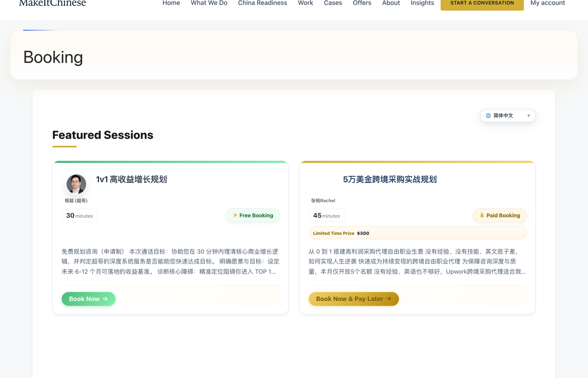Click the Book Now & Pay Later button

tap(354, 299)
